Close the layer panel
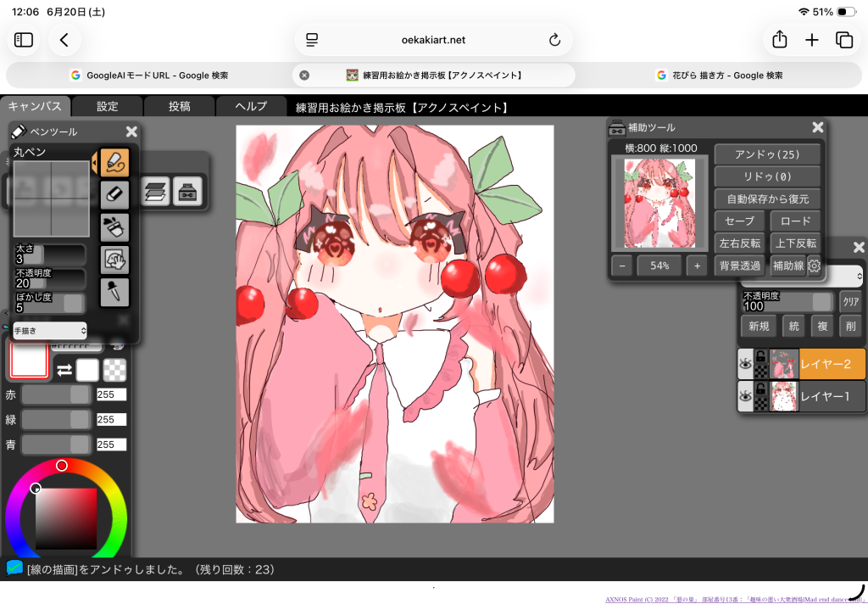This screenshot has height=604, width=868. click(x=859, y=247)
